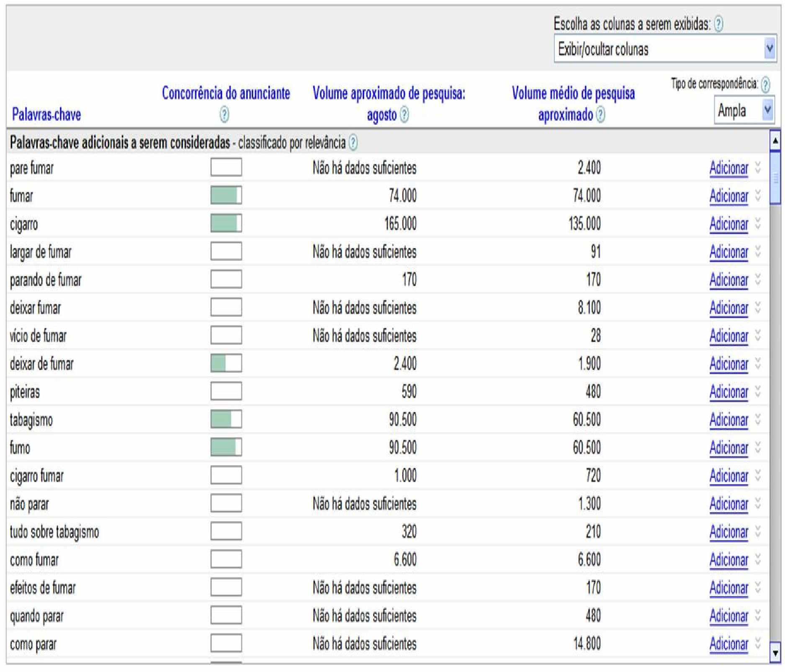The width and height of the screenshot is (785, 672).
Task: Click Adicionar for não parar
Action: point(729,504)
